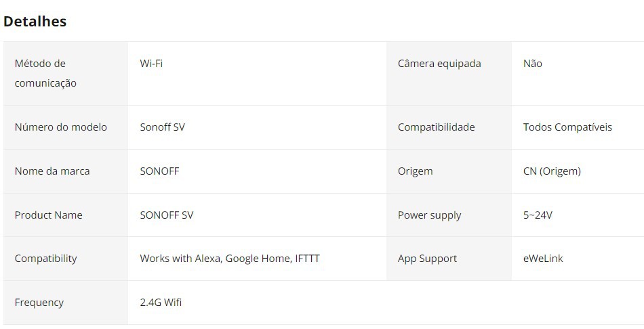Select the Número do modelo label
Image resolution: width=644 pixels, height=329 pixels.
[61, 127]
